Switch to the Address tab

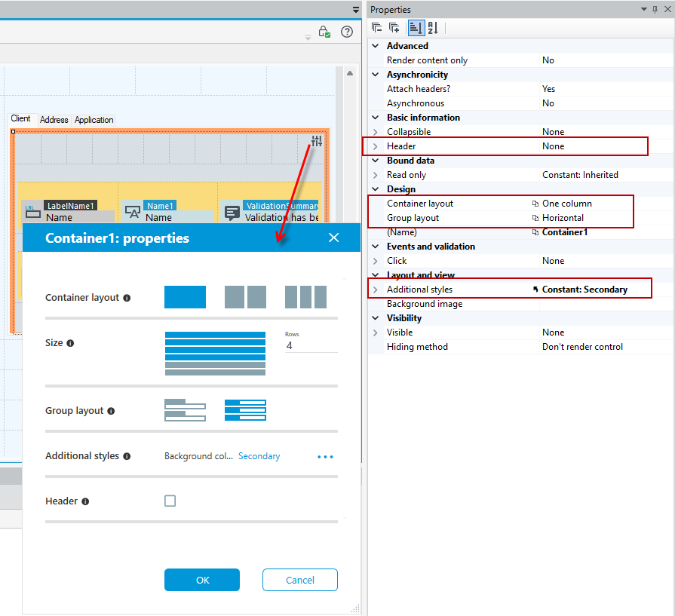[x=54, y=120]
